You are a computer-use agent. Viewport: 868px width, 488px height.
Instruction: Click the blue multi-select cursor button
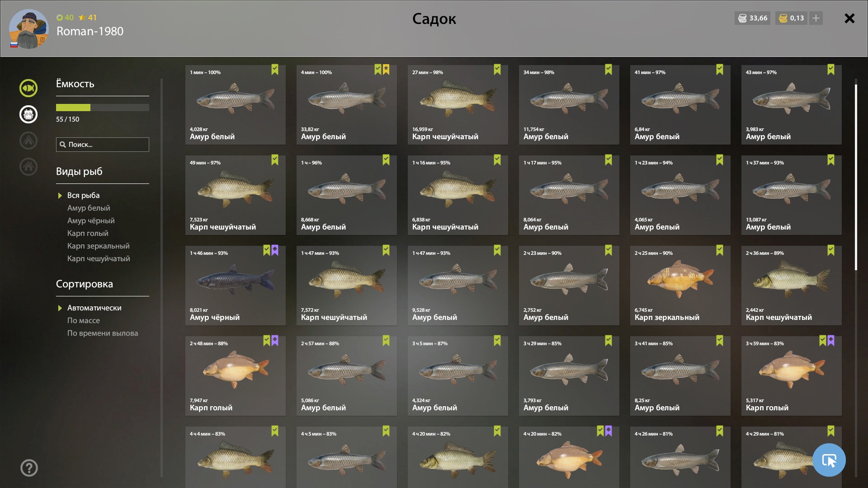point(829,460)
